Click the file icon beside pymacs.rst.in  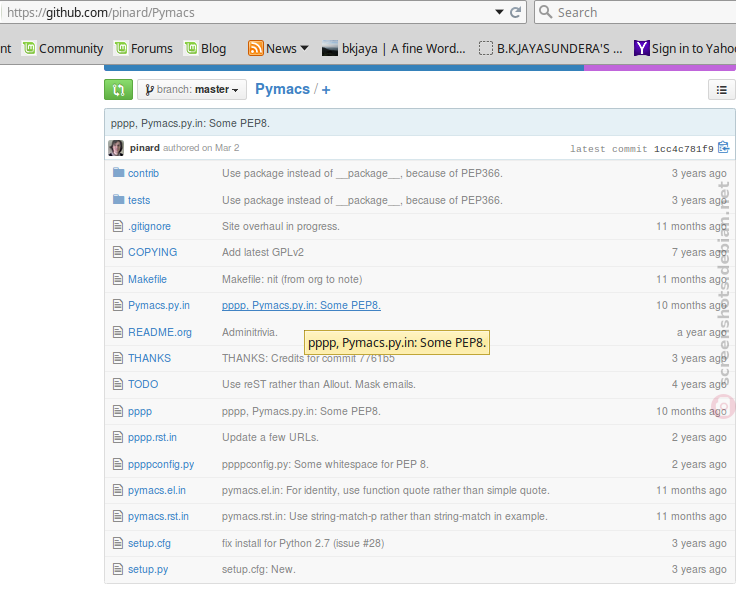(118, 517)
